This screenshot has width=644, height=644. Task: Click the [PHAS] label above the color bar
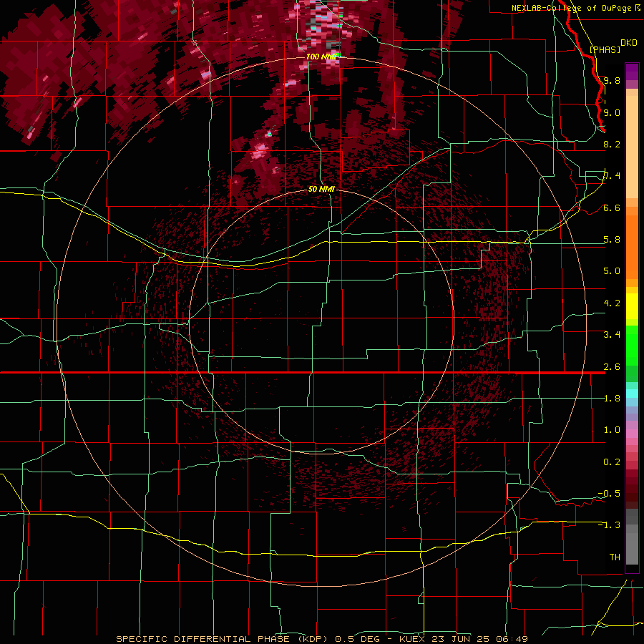(605, 49)
